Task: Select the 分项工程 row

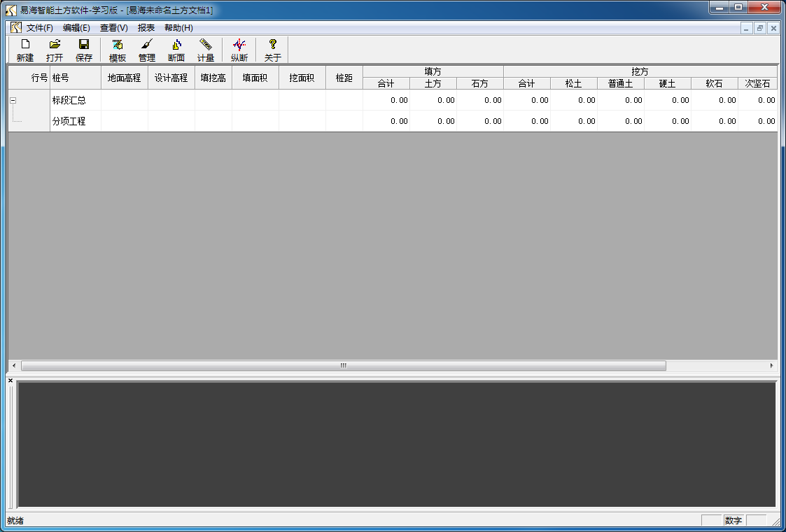Action: pyautogui.click(x=393, y=121)
